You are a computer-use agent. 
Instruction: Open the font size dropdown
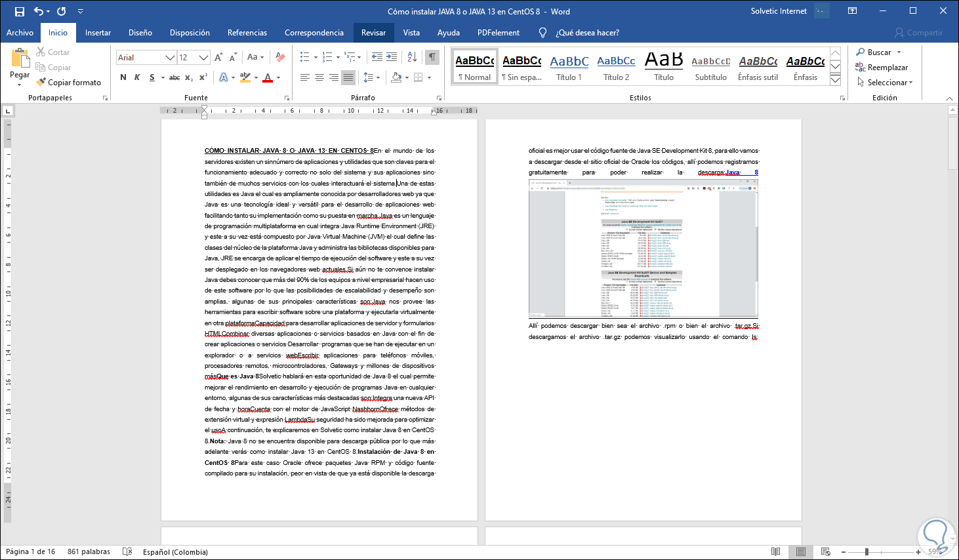pyautogui.click(x=203, y=58)
